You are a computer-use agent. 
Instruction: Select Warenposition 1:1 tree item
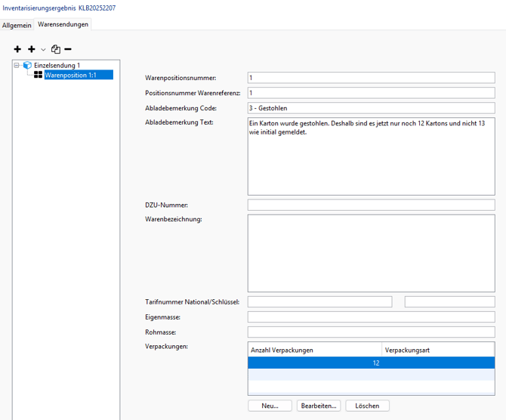coord(79,75)
